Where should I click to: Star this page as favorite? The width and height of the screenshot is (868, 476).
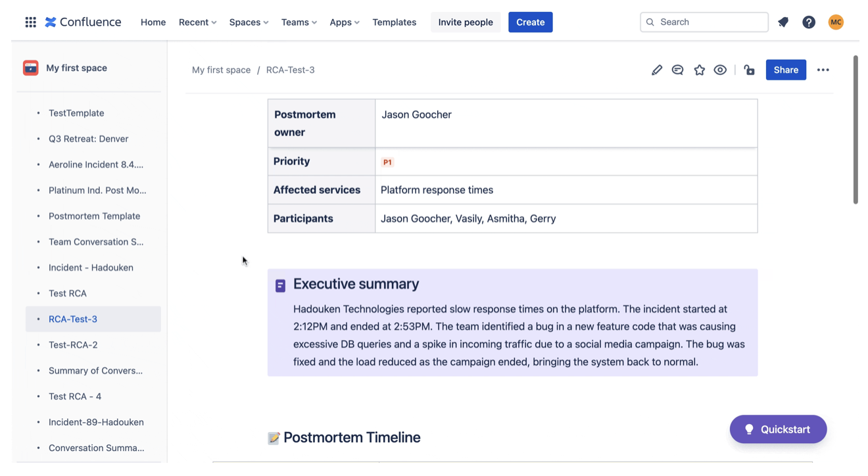pyautogui.click(x=699, y=70)
